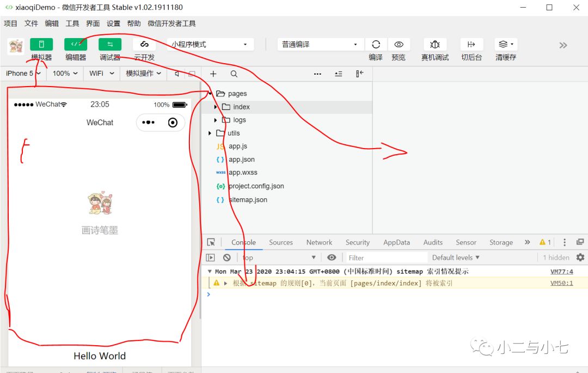Open the 普通编译 compile mode dropdown
The height and width of the screenshot is (373, 588).
[x=321, y=44]
